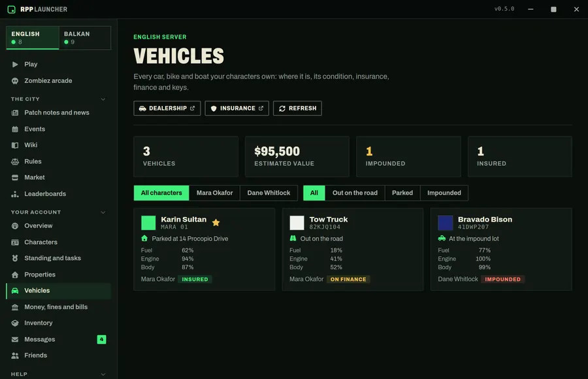Click the favorite star on Karin Sultan
The height and width of the screenshot is (379, 588).
[x=216, y=223]
